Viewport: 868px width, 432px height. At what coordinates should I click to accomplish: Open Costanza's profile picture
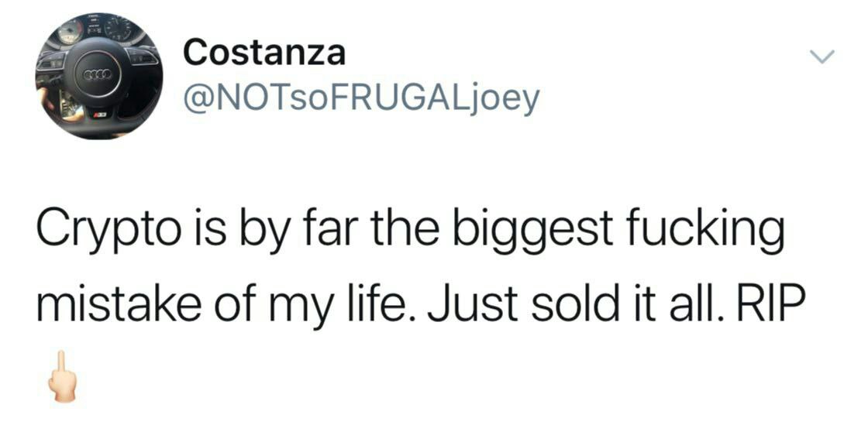tap(98, 76)
